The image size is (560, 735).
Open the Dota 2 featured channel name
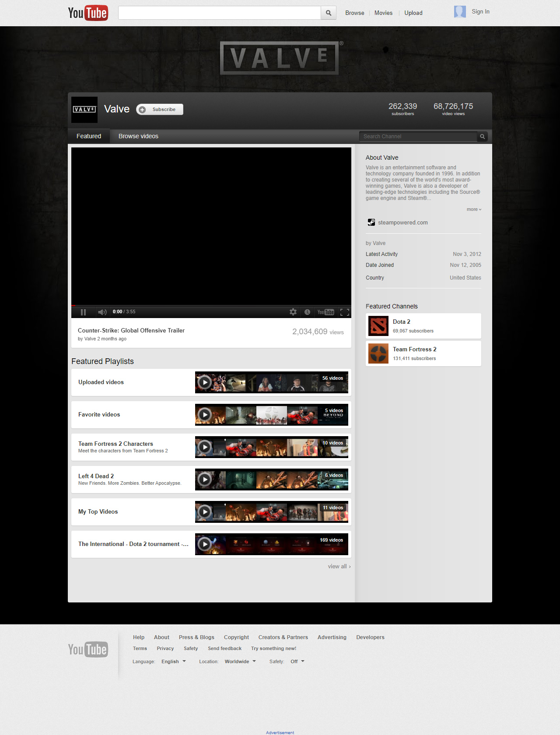pyautogui.click(x=402, y=322)
